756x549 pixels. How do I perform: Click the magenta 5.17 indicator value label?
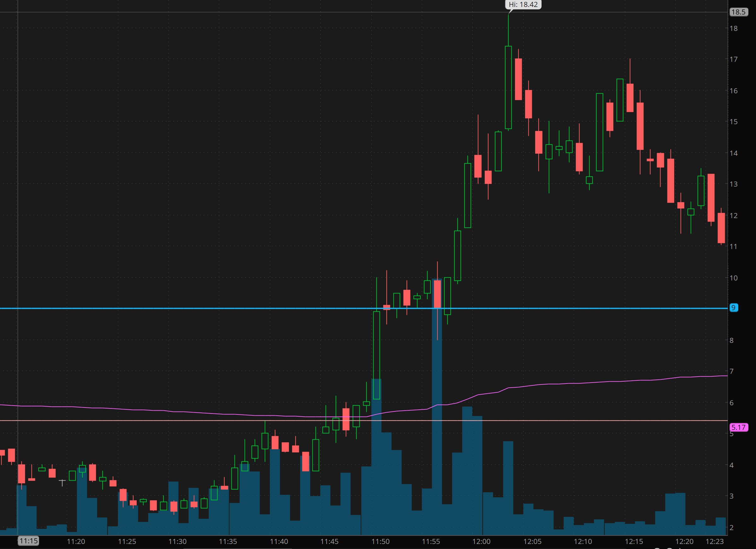[738, 427]
